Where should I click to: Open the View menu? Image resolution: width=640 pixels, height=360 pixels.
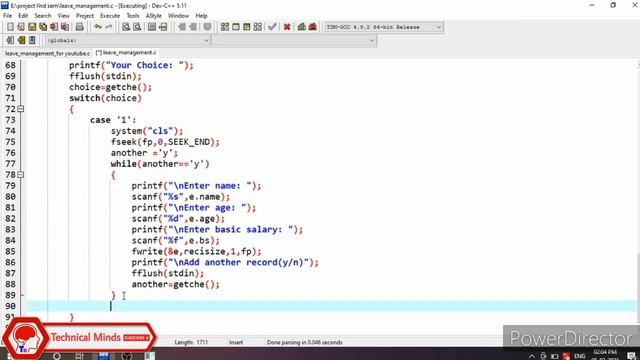(63, 16)
